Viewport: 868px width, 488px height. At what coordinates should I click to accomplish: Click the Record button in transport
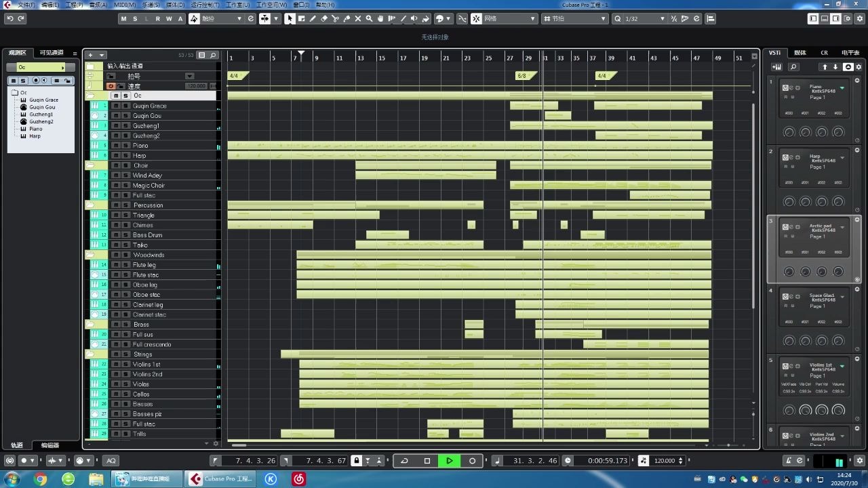pyautogui.click(x=472, y=461)
